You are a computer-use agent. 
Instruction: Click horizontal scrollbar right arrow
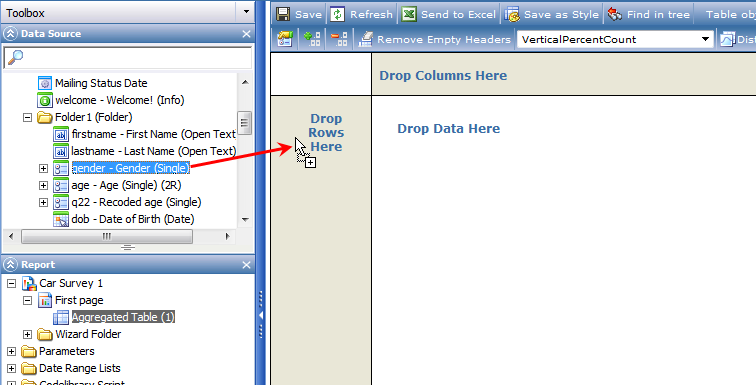(228, 237)
